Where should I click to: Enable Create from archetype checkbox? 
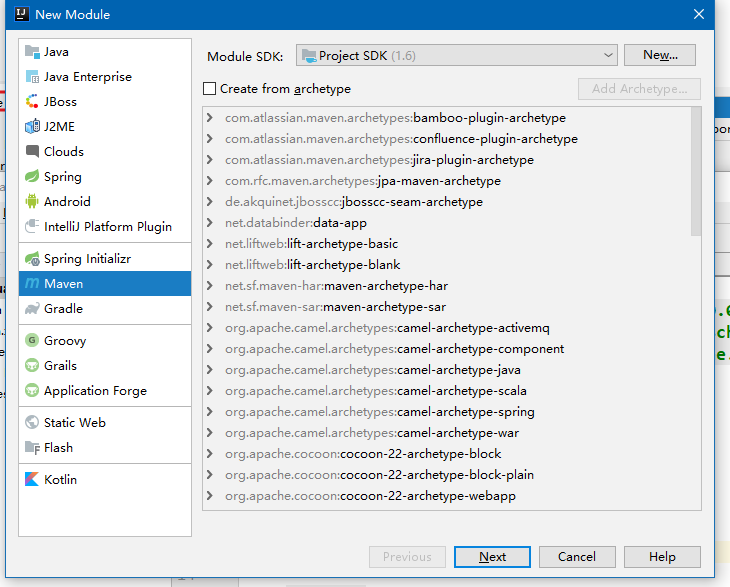tap(210, 88)
